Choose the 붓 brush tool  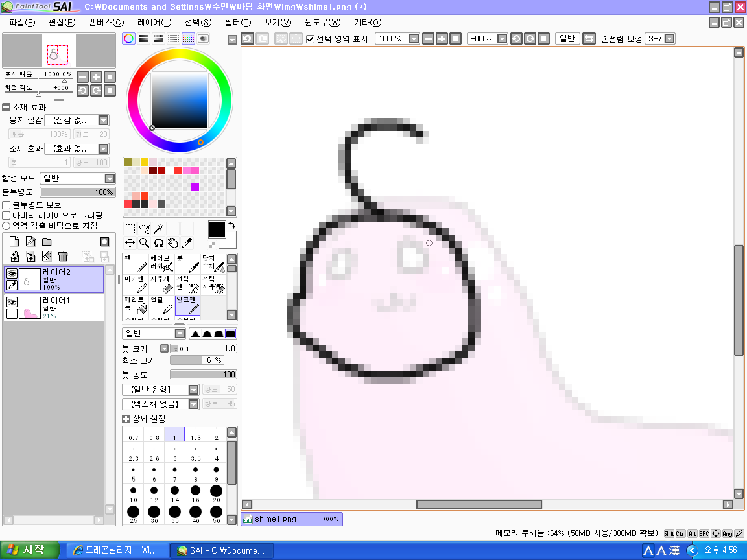pyautogui.click(x=187, y=264)
